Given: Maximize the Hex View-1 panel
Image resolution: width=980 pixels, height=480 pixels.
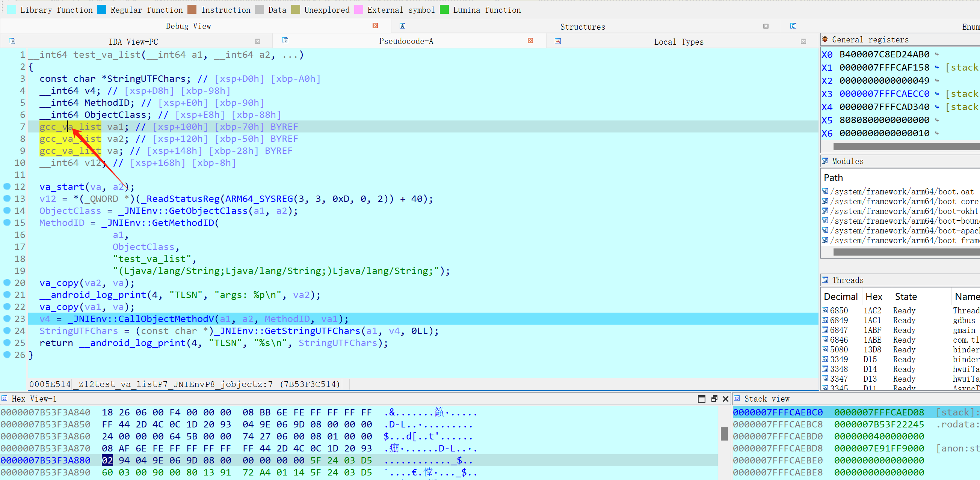Looking at the screenshot, I should pos(702,398).
